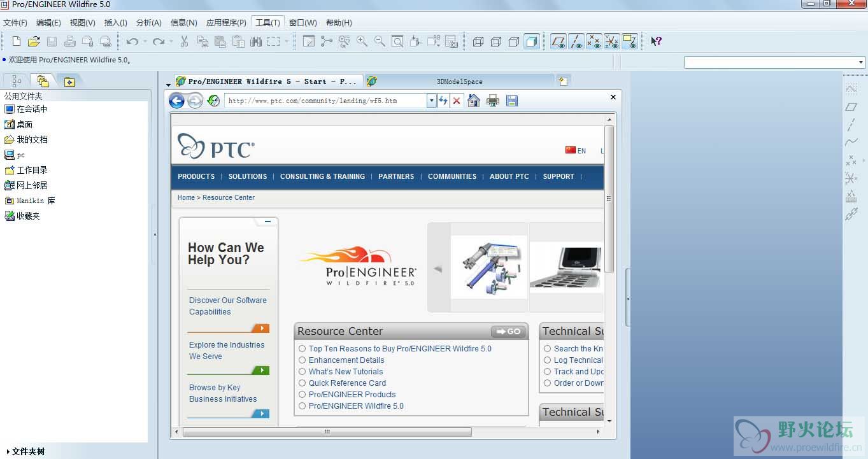
Task: Show the Model Tree navigator tab
Action: 17,81
